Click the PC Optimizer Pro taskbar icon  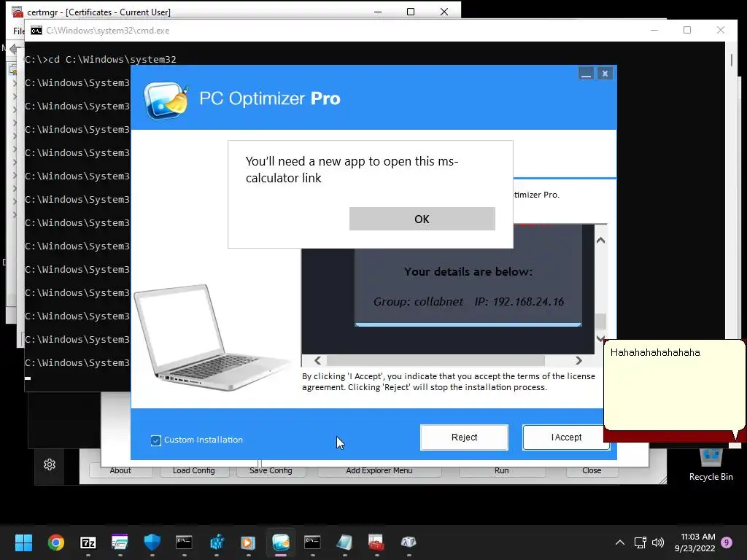point(281,542)
